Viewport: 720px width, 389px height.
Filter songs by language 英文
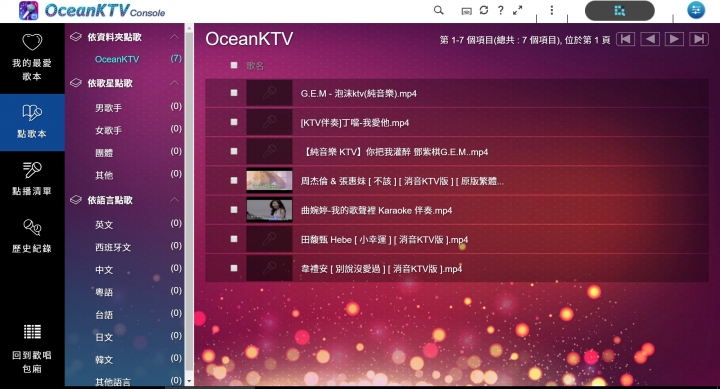point(104,225)
